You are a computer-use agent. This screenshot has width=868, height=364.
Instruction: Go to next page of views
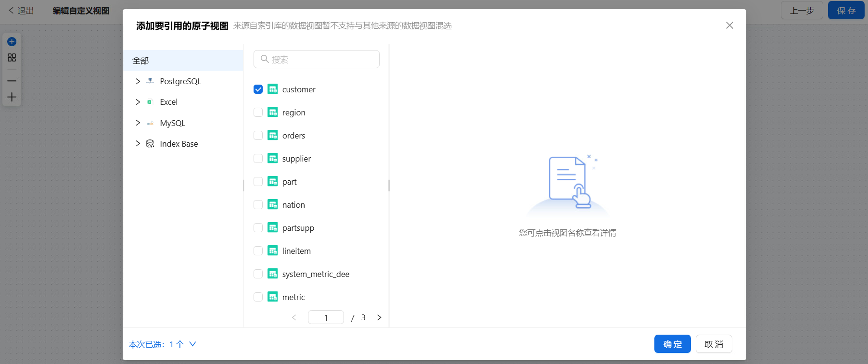[x=379, y=317]
